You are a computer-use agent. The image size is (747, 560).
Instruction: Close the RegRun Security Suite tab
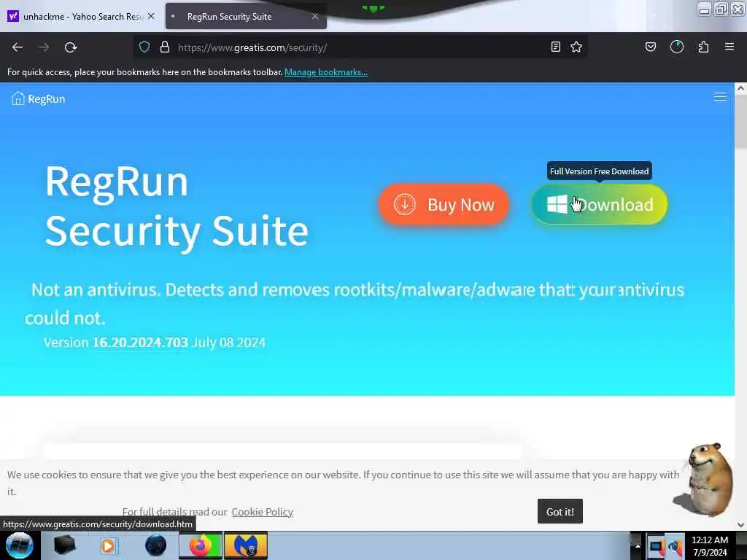click(315, 16)
